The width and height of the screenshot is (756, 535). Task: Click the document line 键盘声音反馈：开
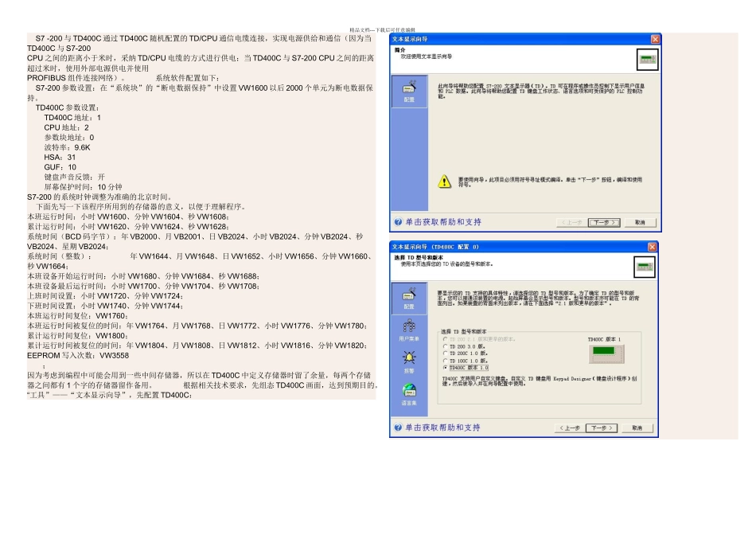click(x=74, y=177)
